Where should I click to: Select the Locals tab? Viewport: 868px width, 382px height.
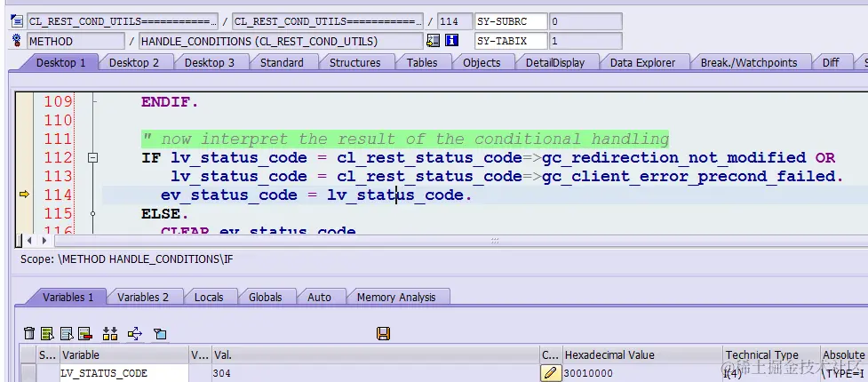[x=209, y=298]
